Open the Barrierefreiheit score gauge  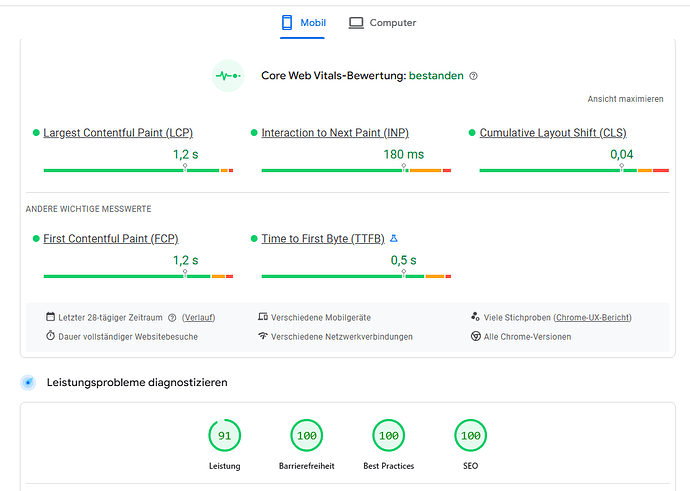(306, 436)
